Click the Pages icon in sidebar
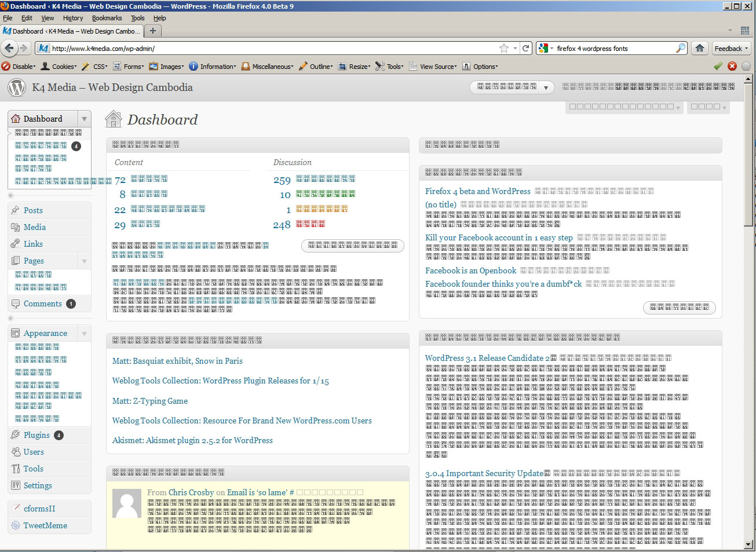The image size is (756, 552). point(16,261)
